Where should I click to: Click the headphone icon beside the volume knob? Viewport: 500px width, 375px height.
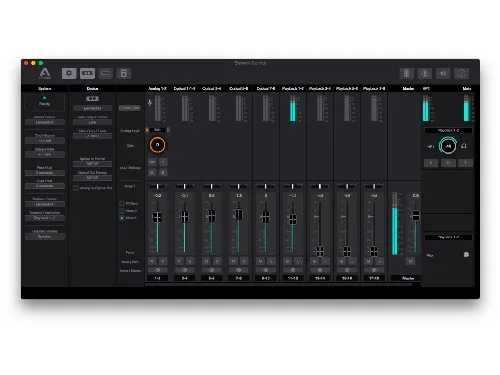click(x=464, y=146)
